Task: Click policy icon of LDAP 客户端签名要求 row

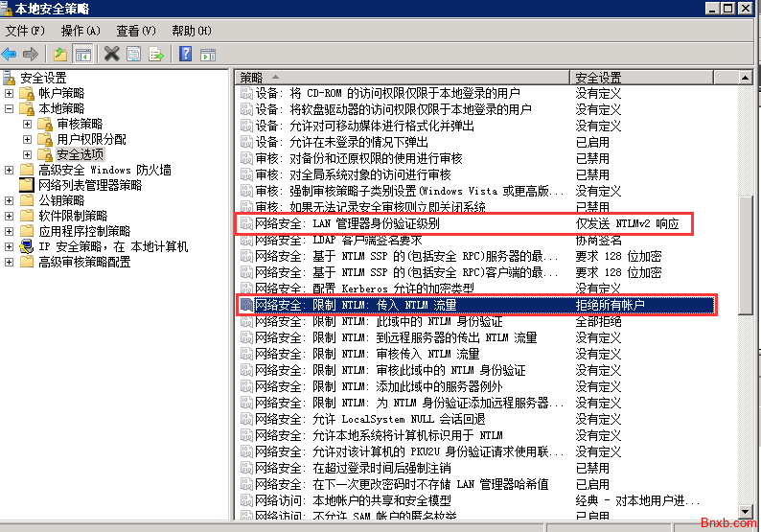Action: (x=246, y=241)
